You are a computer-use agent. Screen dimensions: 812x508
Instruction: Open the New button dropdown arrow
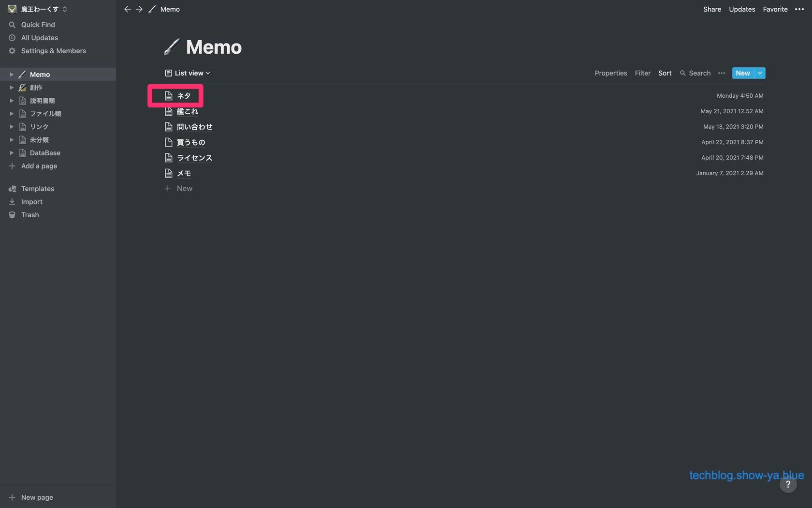[760, 73]
